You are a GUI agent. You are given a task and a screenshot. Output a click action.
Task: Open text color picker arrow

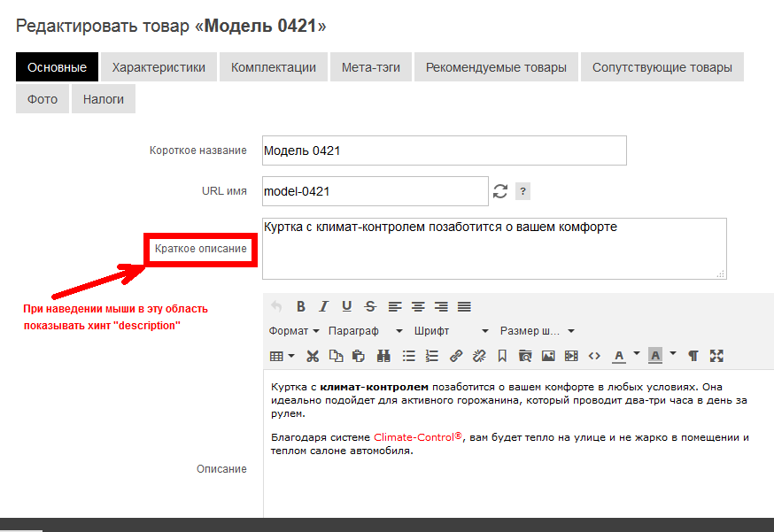[x=636, y=354]
